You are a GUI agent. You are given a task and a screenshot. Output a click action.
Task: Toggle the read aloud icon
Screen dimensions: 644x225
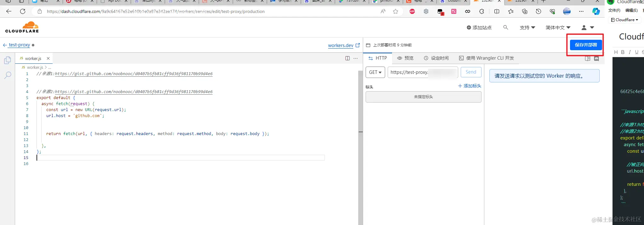click(x=383, y=11)
